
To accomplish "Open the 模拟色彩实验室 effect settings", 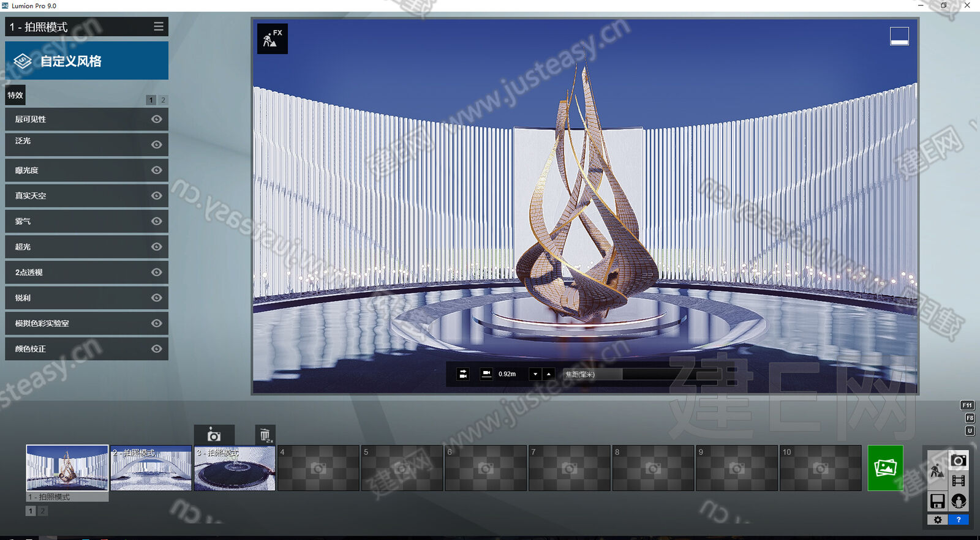I will click(x=86, y=323).
